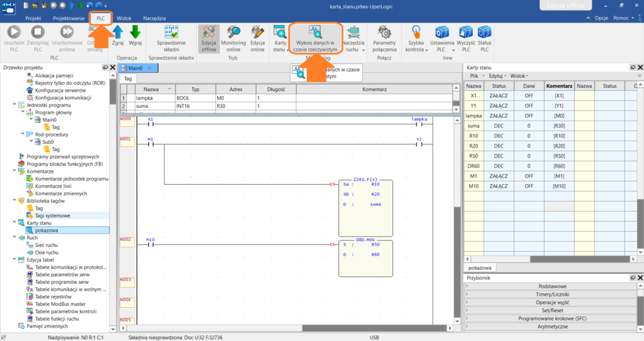The height and width of the screenshot is (341, 644).
Task: Open the Widok ribbon tab
Action: [124, 18]
